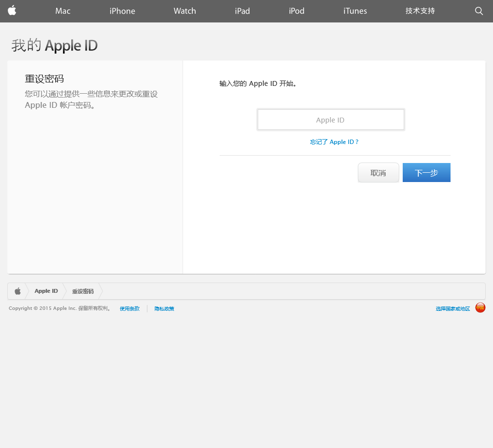Select iPad in the top navigation

click(242, 11)
